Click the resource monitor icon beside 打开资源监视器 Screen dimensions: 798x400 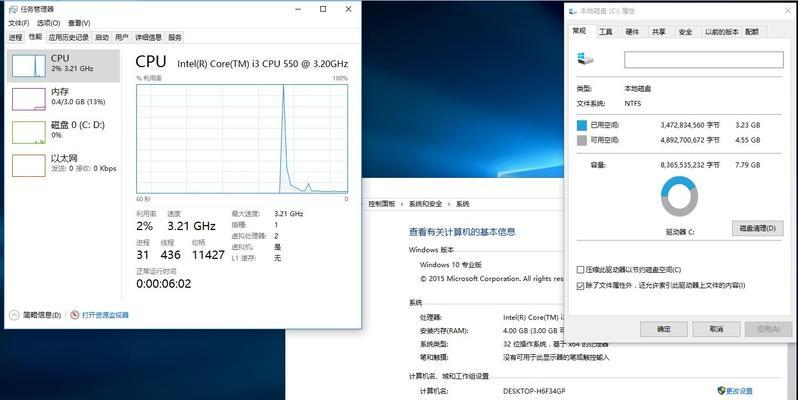click(74, 315)
